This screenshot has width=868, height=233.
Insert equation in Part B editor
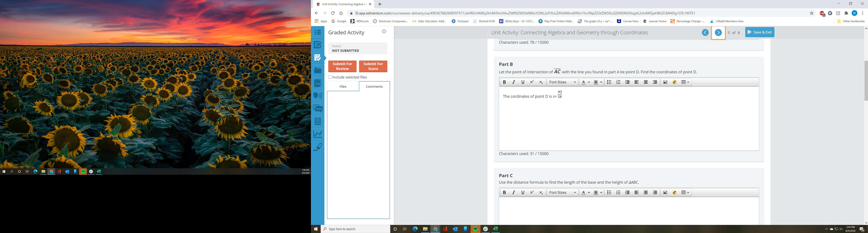point(674,82)
